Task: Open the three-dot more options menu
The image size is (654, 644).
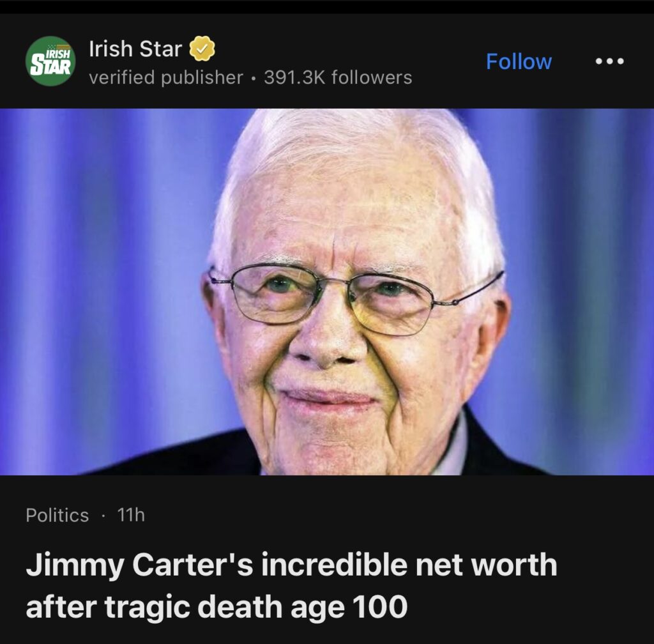Action: (609, 61)
